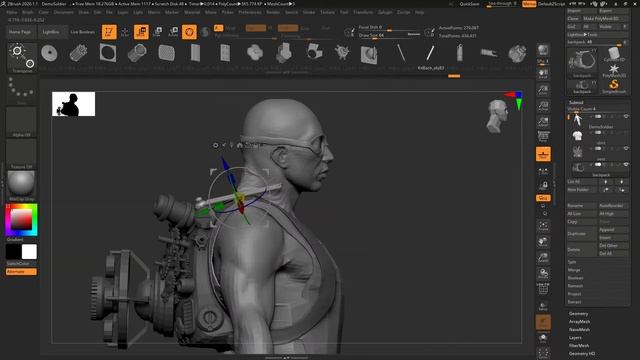Expand the Merge subsection
Screen dimensions: 640x360
[574, 270]
